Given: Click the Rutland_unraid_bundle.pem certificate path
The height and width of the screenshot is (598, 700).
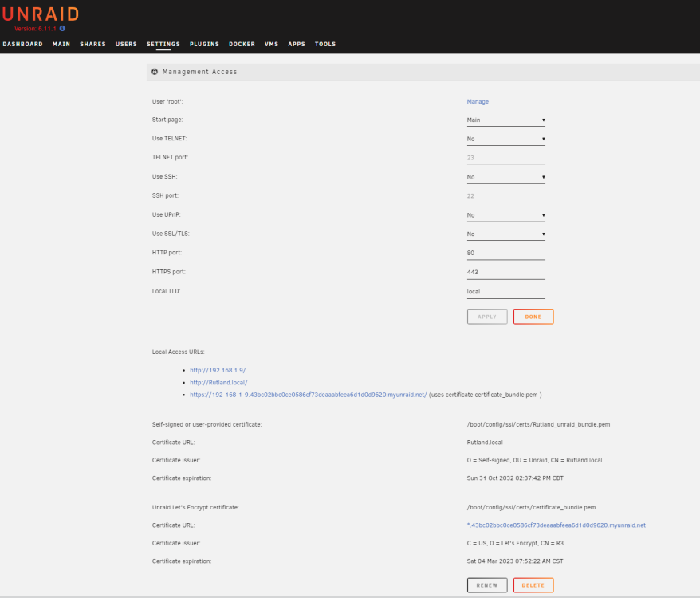Looking at the screenshot, I should (x=538, y=425).
